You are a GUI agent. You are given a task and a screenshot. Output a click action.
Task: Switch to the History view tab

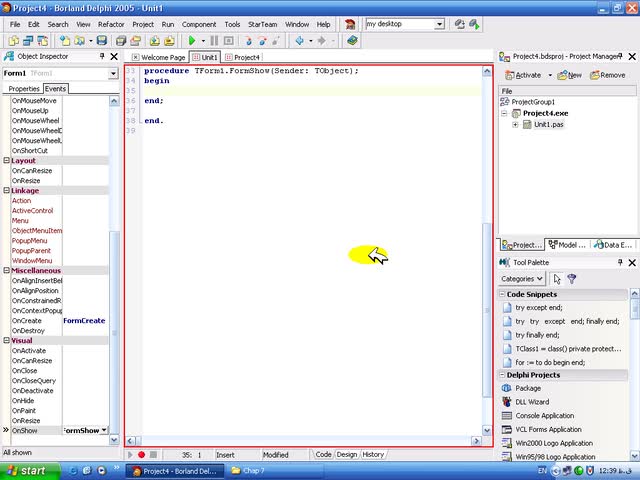(x=373, y=454)
